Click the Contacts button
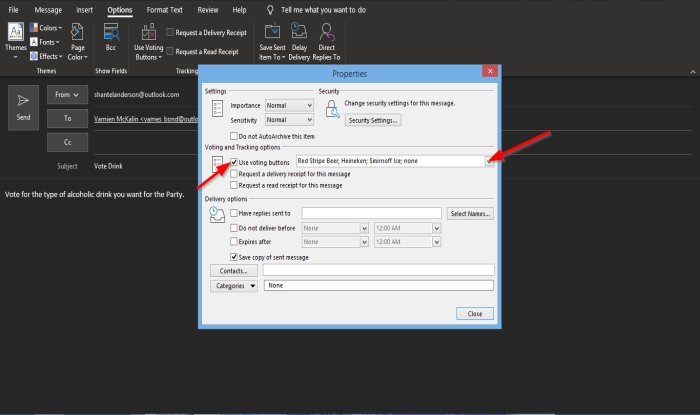The height and width of the screenshot is (415, 700). coord(233,271)
